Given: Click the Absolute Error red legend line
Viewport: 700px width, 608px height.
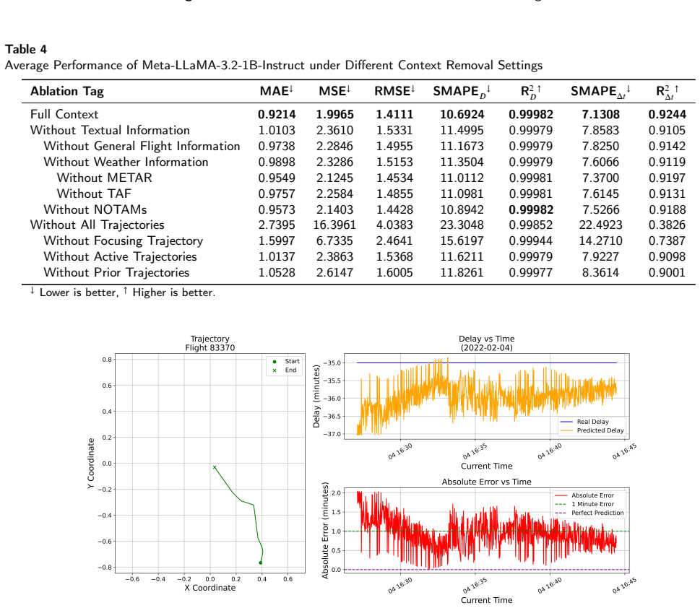Looking at the screenshot, I should pyautogui.click(x=561, y=495).
